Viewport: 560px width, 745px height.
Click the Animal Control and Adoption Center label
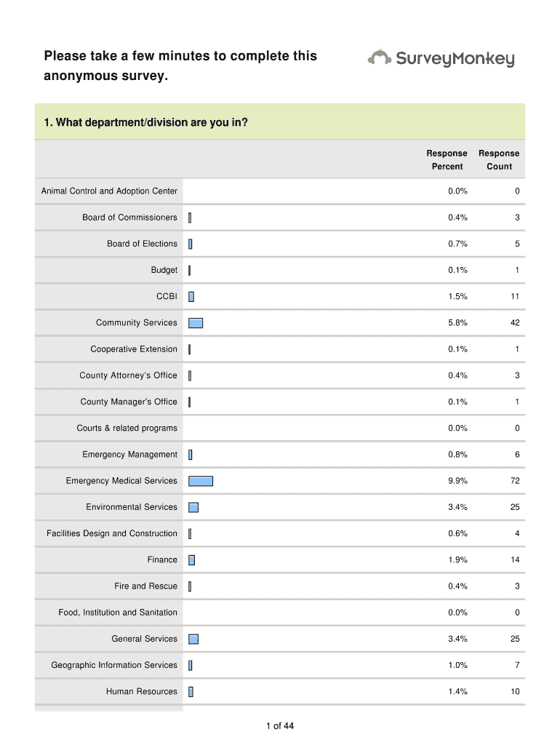109,191
